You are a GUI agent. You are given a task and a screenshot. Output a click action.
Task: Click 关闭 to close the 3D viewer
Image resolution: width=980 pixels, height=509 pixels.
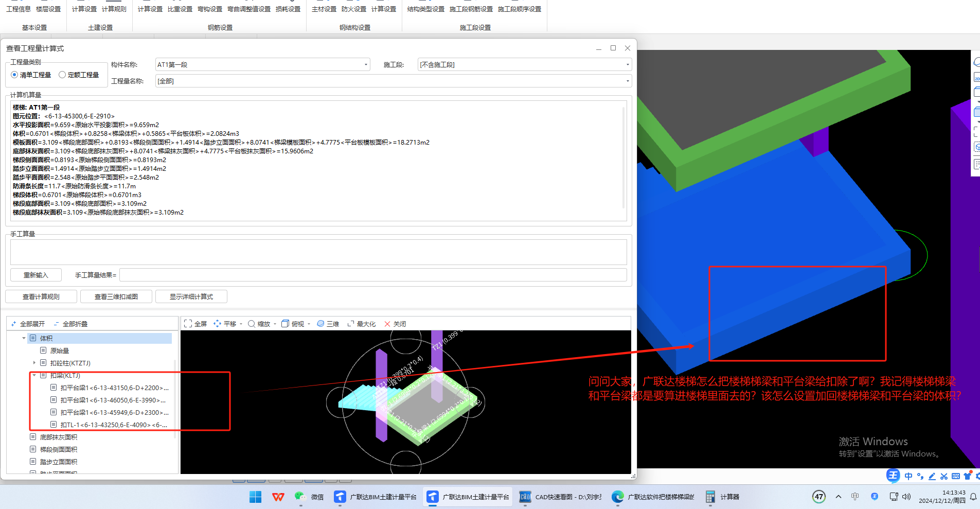tap(395, 324)
